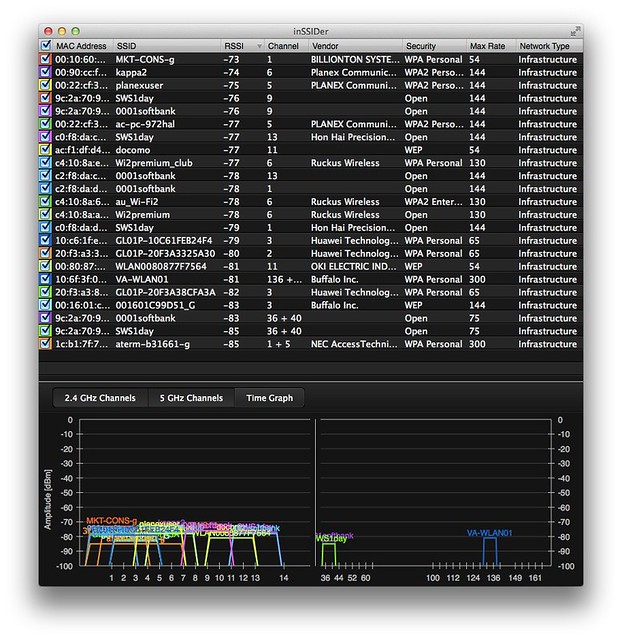Select the ac-pc-972hal network row
Image resolution: width=622 pixels, height=640 pixels.
(311, 124)
